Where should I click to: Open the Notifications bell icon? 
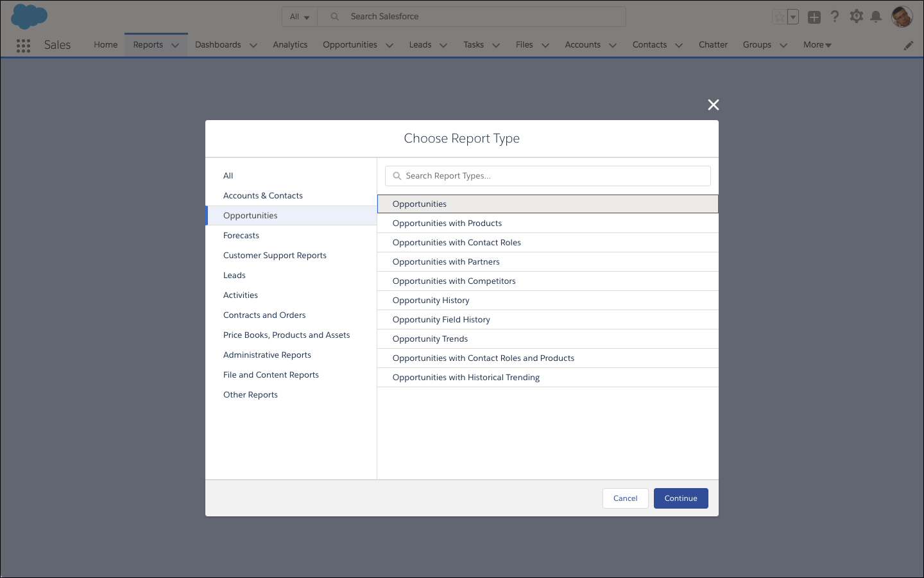pos(876,17)
